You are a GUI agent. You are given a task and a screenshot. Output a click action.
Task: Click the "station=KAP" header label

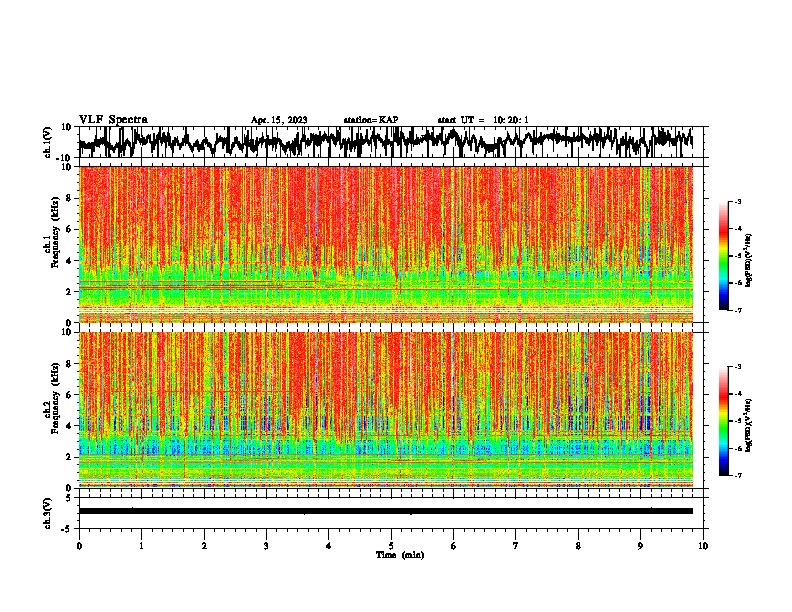[x=371, y=120]
